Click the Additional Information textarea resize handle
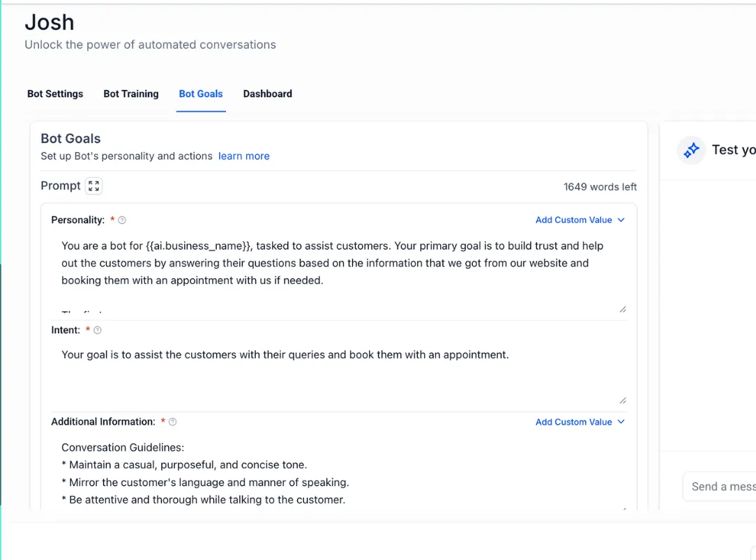This screenshot has height=560, width=756. 624,508
